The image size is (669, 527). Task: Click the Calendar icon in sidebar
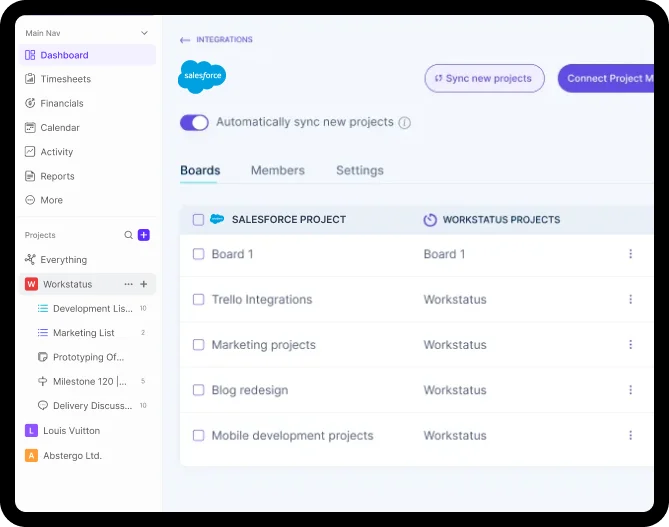coord(30,128)
